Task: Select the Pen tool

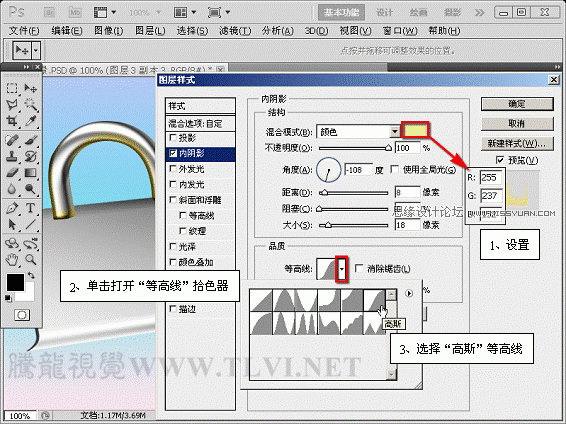Action: click(x=12, y=208)
